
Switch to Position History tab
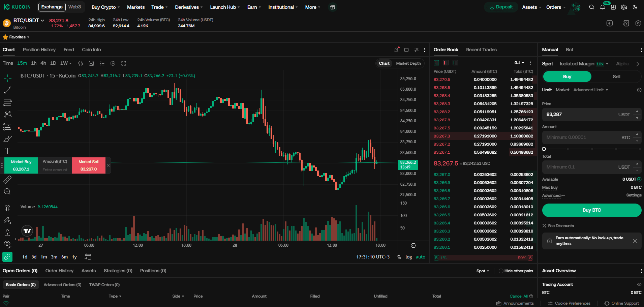pos(39,50)
